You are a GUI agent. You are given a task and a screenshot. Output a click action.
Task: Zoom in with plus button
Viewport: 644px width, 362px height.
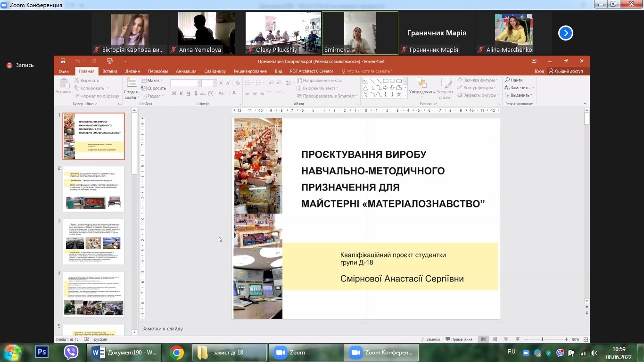(566, 339)
